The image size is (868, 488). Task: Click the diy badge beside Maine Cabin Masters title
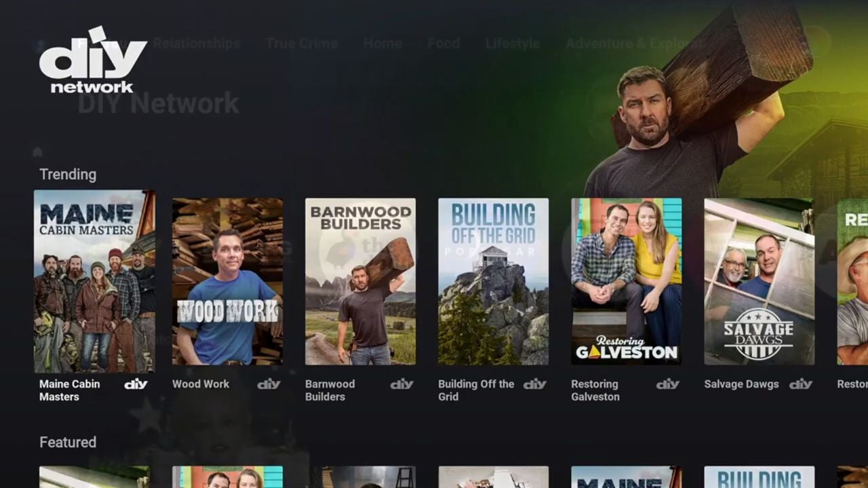[136, 384]
